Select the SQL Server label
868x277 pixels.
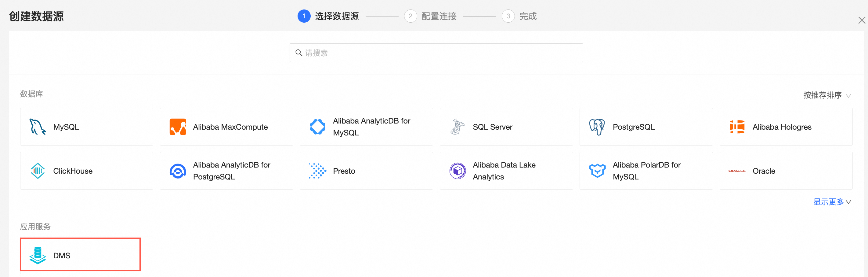[x=492, y=127]
